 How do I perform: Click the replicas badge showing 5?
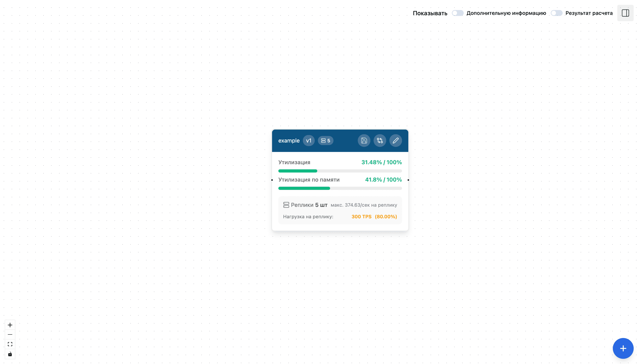point(325,141)
